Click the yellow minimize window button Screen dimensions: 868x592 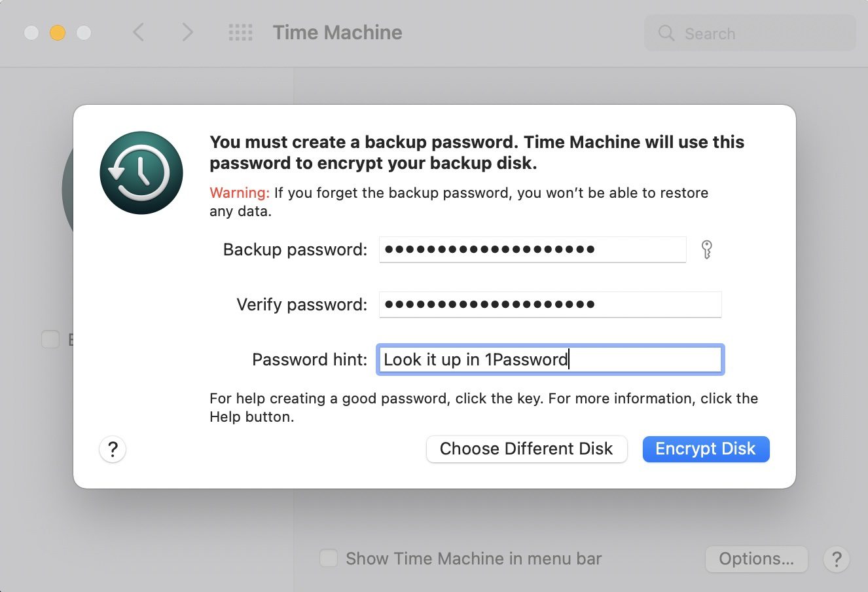point(58,33)
